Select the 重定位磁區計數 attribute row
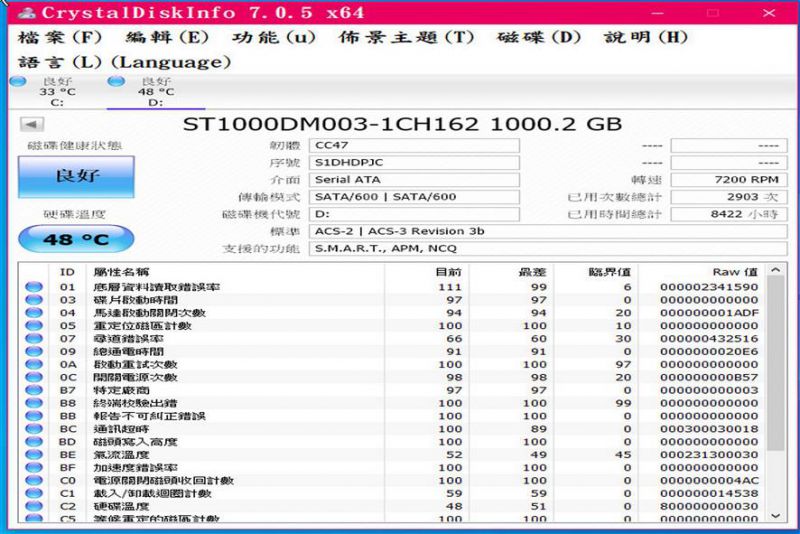 [x=392, y=326]
